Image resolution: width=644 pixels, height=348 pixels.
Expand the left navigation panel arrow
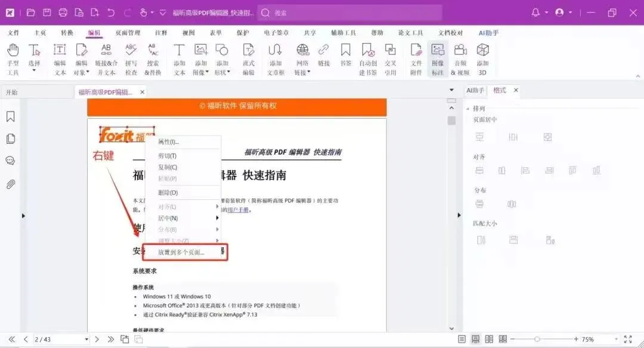[23, 215]
